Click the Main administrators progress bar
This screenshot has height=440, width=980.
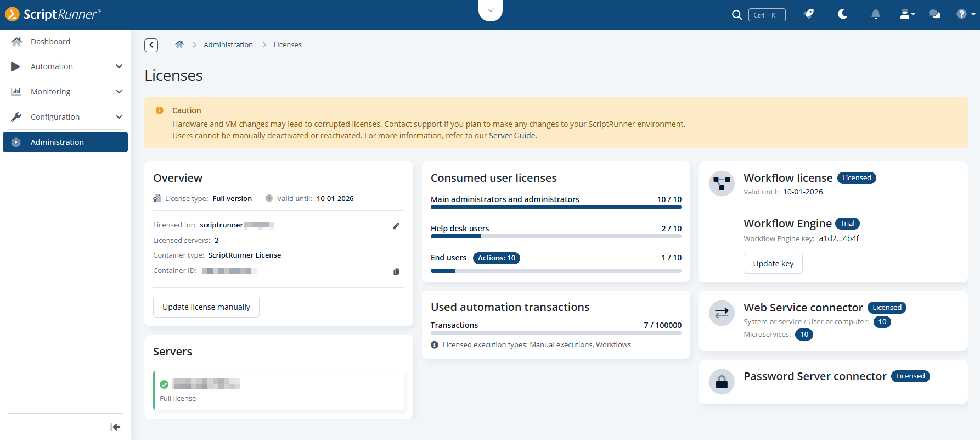click(556, 207)
